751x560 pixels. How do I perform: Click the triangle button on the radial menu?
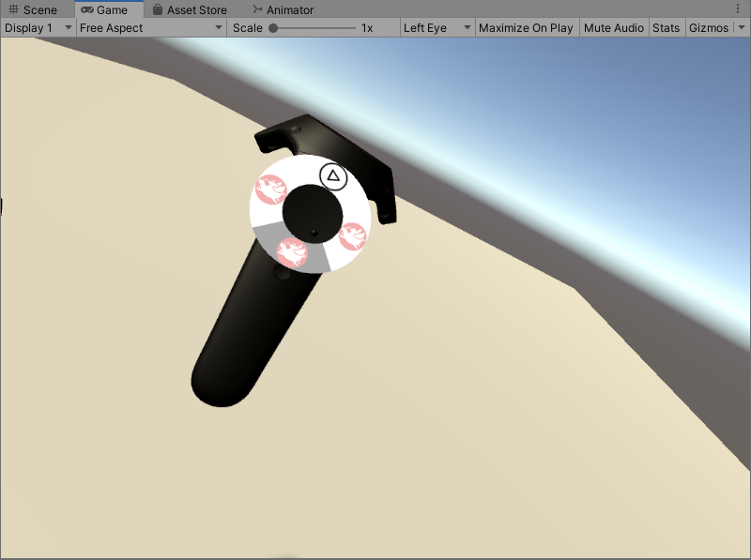point(333,174)
